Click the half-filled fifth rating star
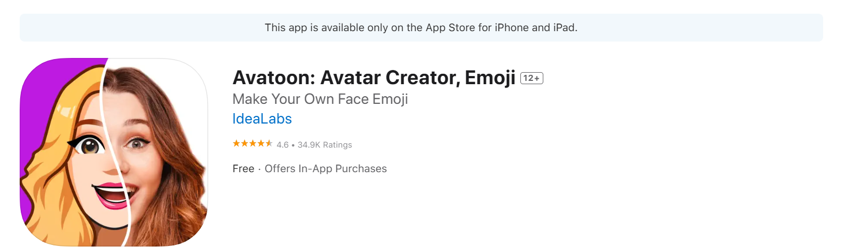The width and height of the screenshot is (868, 252). point(269,144)
